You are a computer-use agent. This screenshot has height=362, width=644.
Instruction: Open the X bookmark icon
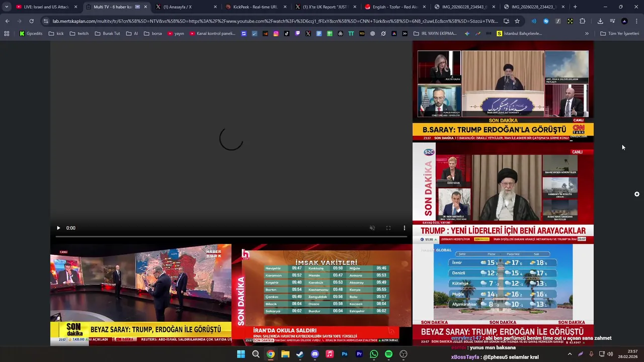point(308,34)
